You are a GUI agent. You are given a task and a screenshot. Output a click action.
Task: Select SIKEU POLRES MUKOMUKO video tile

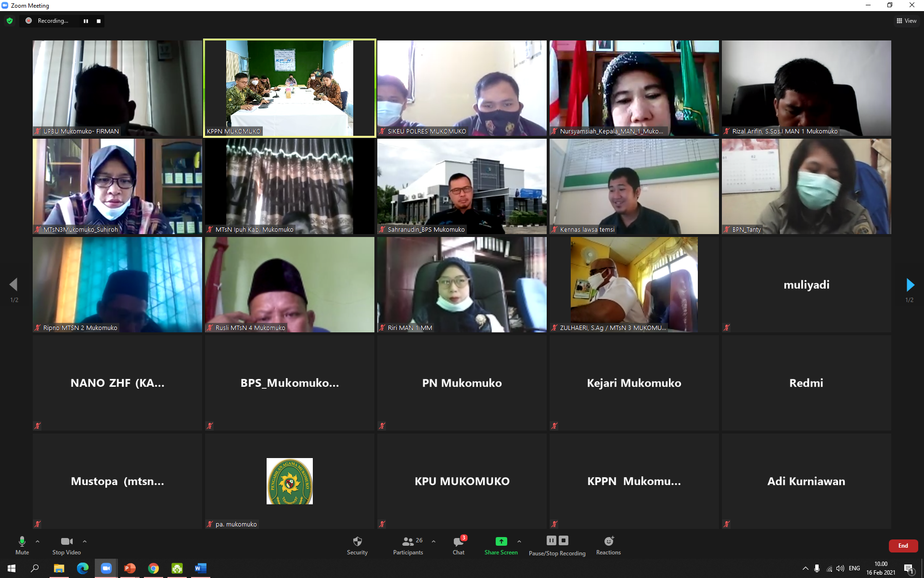pos(462,88)
